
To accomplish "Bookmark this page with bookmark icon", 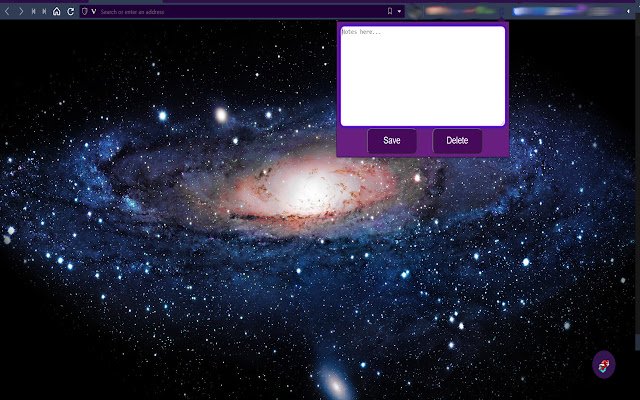I will (x=390, y=11).
